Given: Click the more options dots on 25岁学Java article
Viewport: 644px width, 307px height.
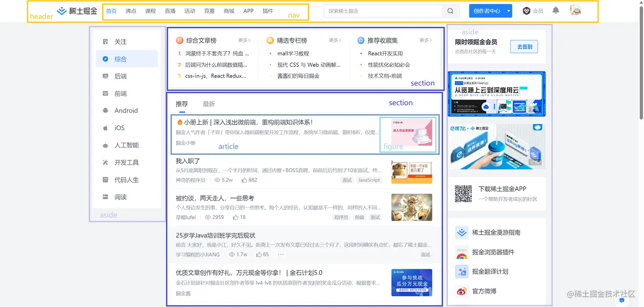Looking at the screenshot, I should [x=281, y=254].
